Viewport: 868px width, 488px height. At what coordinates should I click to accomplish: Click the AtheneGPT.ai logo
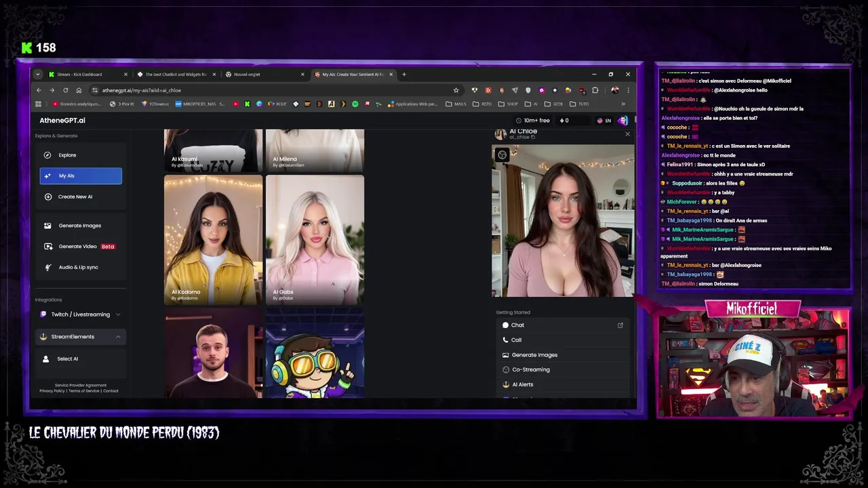pyautogui.click(x=62, y=121)
